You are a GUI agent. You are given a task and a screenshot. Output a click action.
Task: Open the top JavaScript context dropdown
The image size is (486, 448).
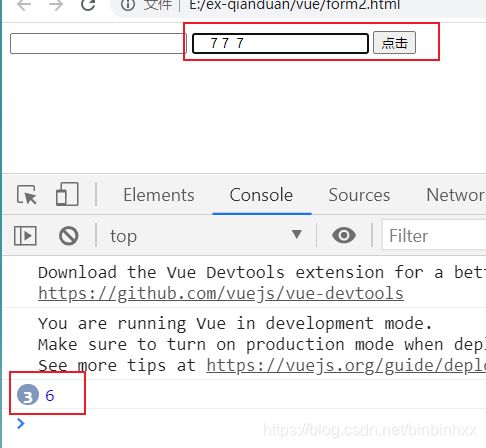click(206, 236)
